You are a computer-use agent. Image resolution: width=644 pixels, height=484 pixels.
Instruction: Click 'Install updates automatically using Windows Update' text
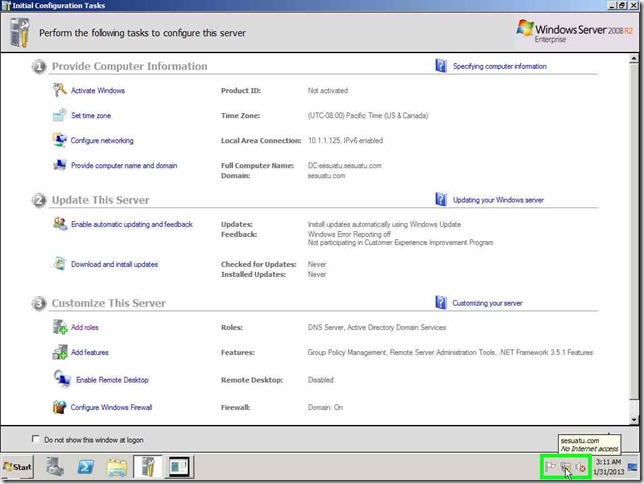tap(384, 224)
